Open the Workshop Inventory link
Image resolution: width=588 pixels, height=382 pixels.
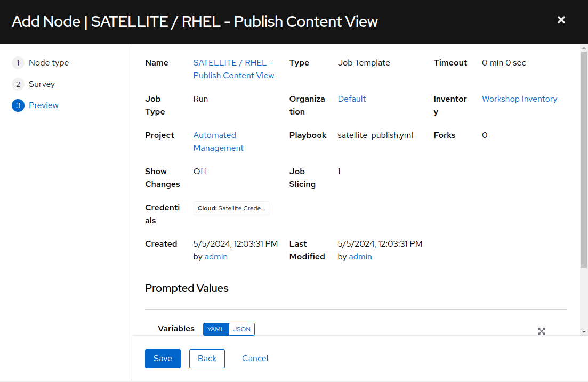tap(519, 99)
